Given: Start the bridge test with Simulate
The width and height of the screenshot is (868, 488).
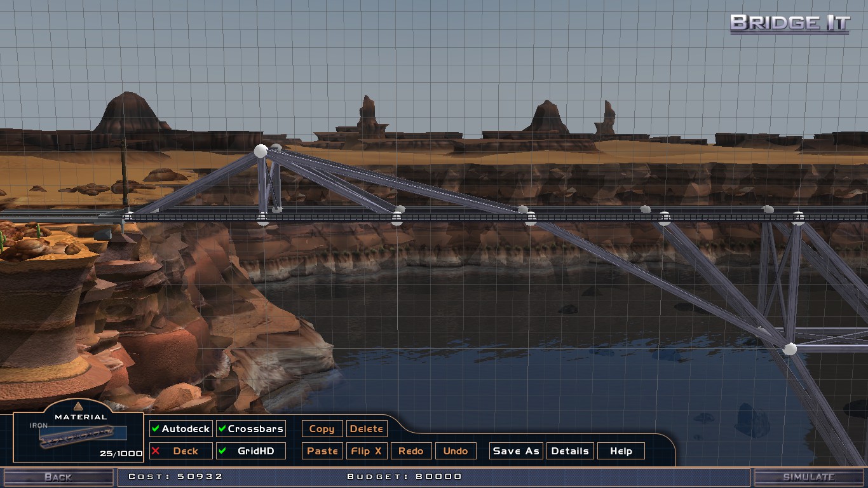Looking at the screenshot, I should point(808,477).
